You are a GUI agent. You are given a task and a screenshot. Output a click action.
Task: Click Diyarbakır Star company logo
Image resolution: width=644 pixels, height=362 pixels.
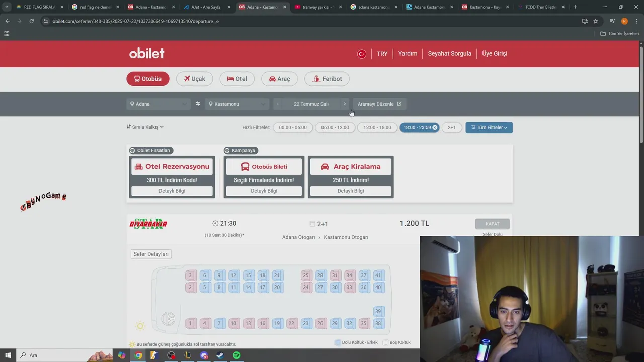(148, 224)
